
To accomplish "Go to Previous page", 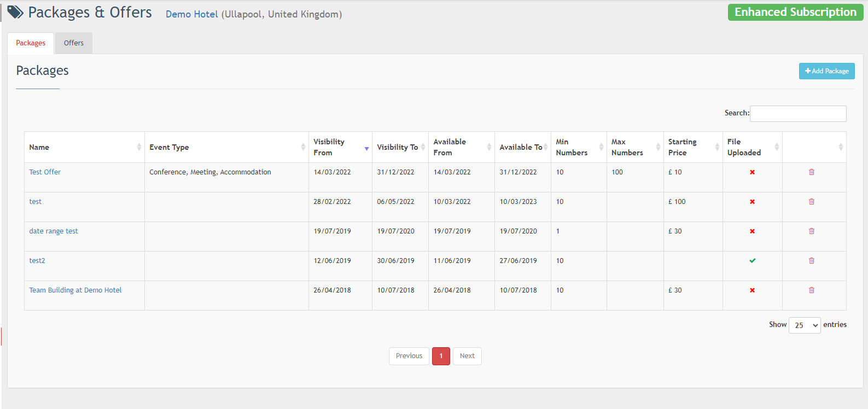I will pyautogui.click(x=409, y=356).
